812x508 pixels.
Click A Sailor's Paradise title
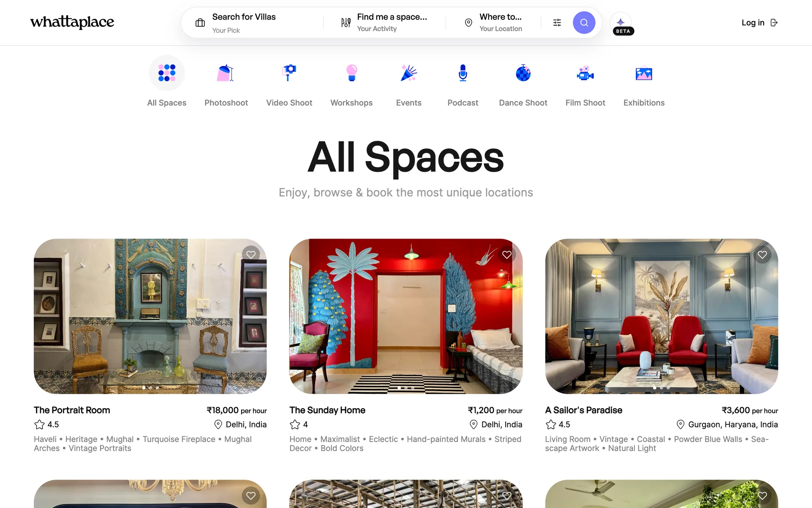click(583, 410)
